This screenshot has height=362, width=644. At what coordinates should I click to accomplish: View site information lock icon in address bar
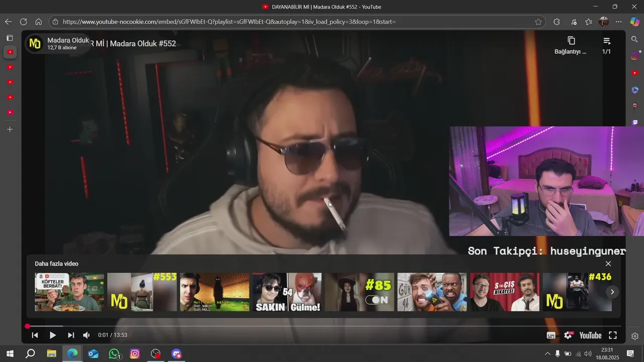(x=55, y=22)
